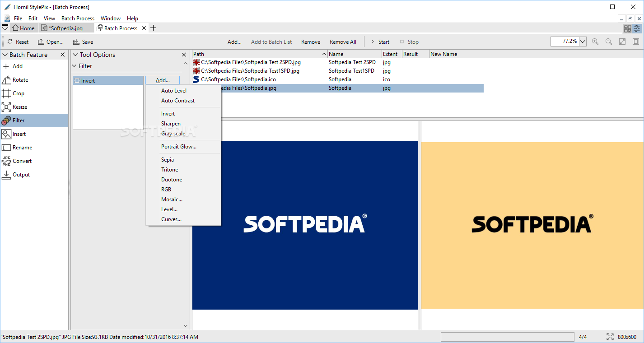Viewport: 644px width, 343px height.
Task: Toggle the sliders panel view icon
Action: tap(637, 28)
